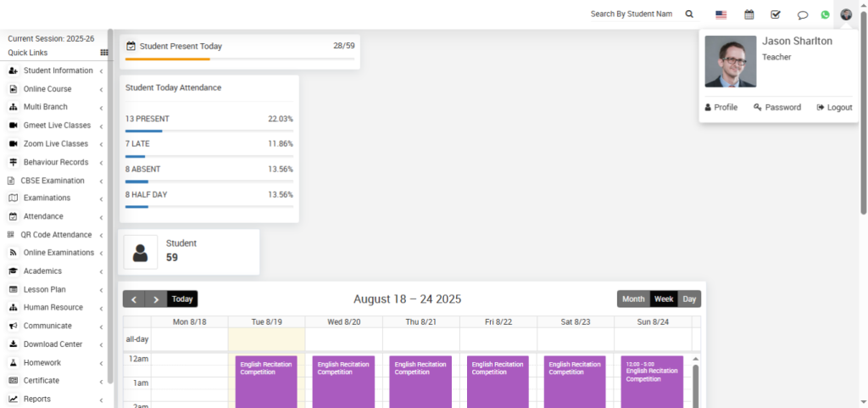Viewport: 868px width, 408px height.
Task: Expand the Human Resource sidebar menu
Action: point(53,308)
